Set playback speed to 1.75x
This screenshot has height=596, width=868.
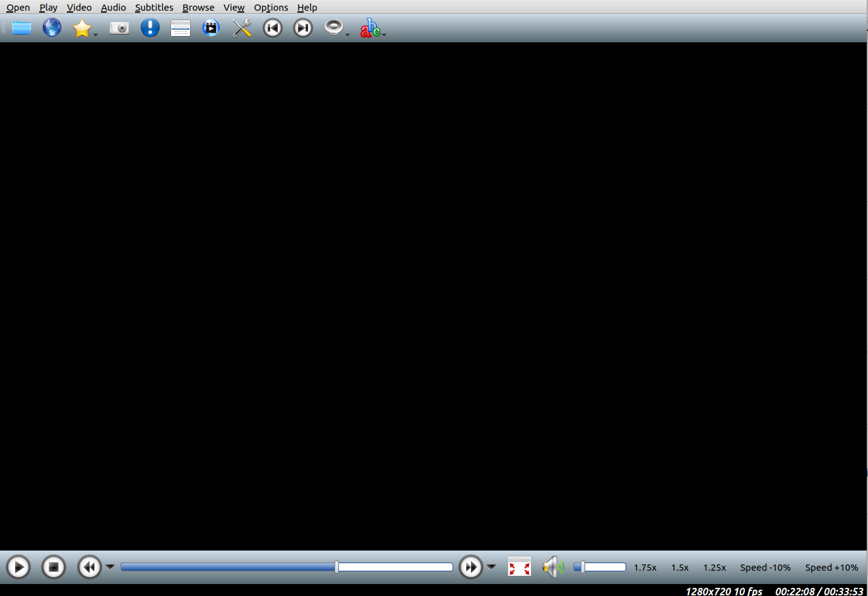[x=645, y=568]
